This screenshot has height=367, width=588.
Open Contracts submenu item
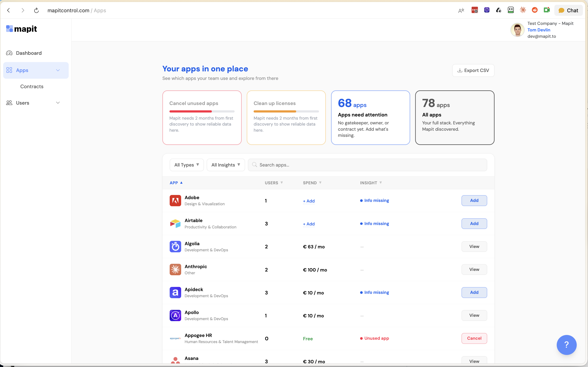32,86
